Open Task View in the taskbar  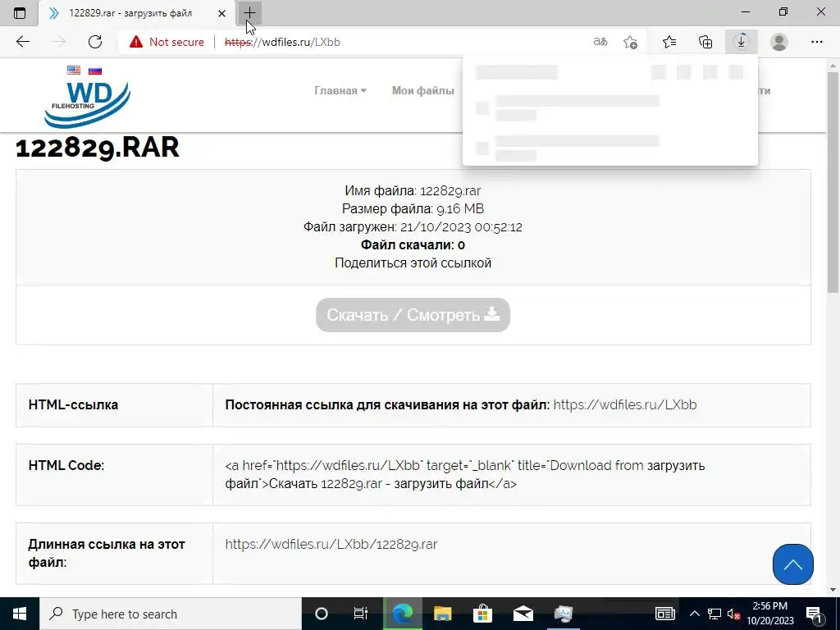pyautogui.click(x=361, y=614)
